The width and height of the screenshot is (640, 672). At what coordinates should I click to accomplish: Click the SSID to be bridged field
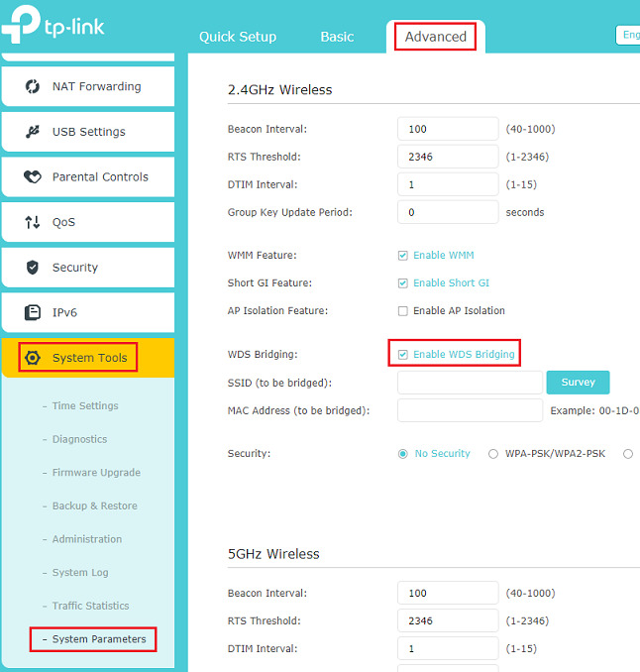470,383
